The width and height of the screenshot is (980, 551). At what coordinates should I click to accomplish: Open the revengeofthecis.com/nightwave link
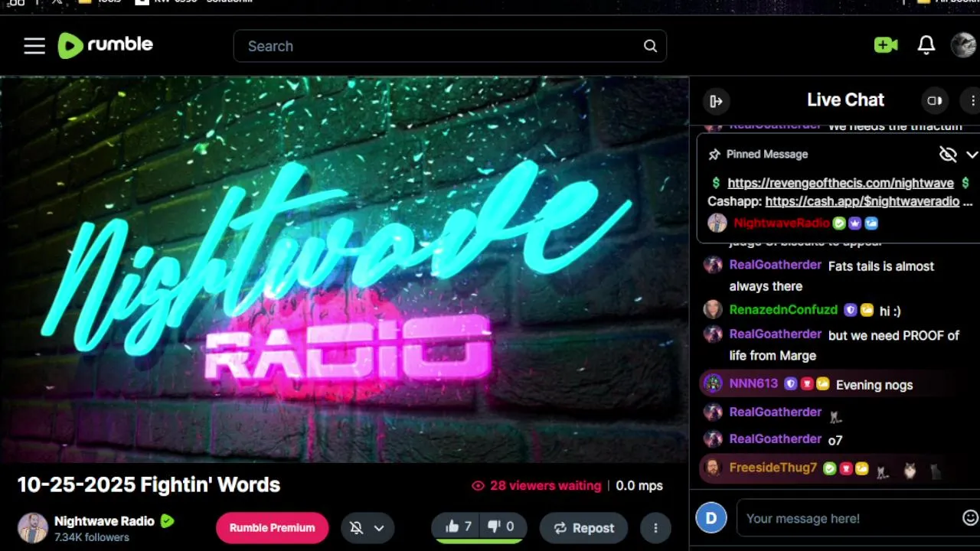[840, 183]
